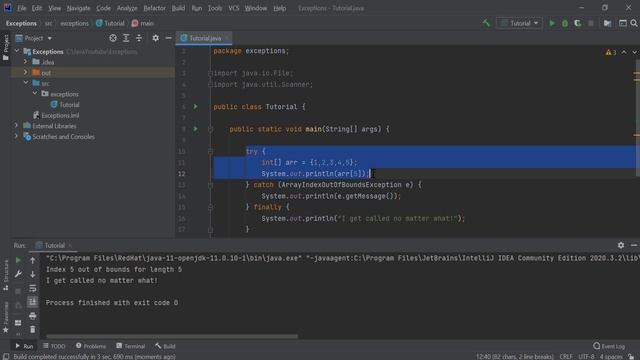This screenshot has height=360, width=640.
Task: Click run gutter icon beside main method
Action: pos(196,129)
